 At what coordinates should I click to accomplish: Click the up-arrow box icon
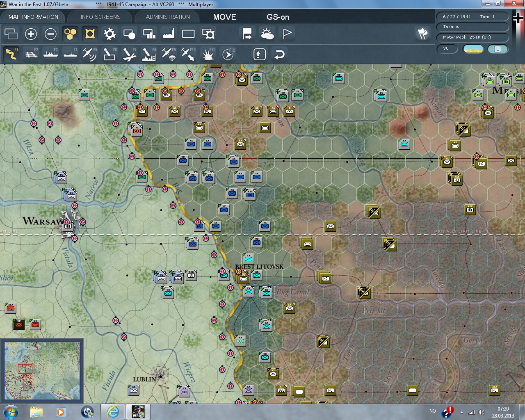pyautogui.click(x=260, y=54)
